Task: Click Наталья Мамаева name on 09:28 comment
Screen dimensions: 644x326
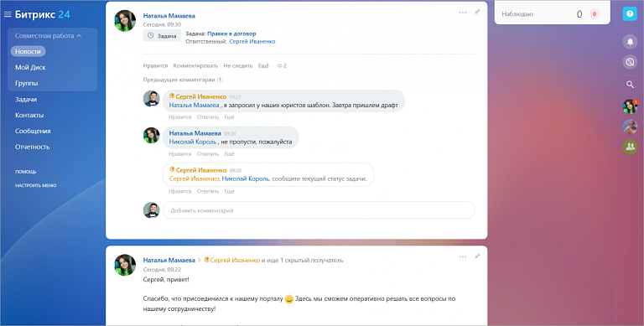Action: [x=195, y=133]
